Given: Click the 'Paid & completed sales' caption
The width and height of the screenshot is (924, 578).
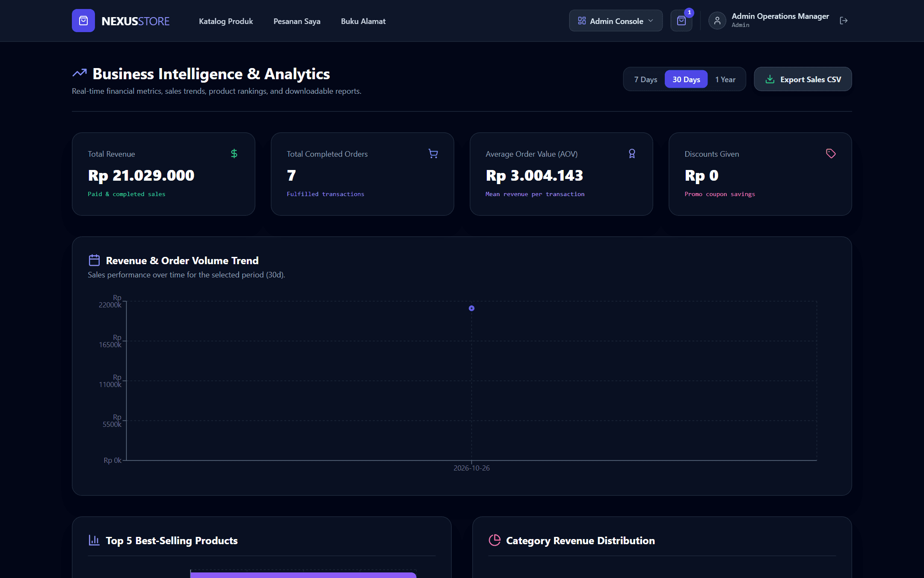Looking at the screenshot, I should [x=127, y=194].
